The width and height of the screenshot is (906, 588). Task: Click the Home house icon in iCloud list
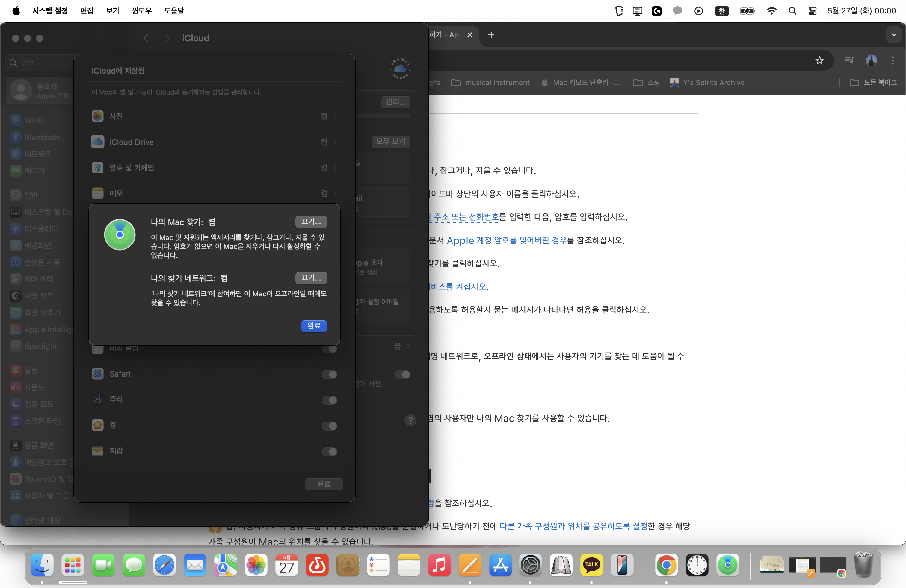(x=98, y=425)
